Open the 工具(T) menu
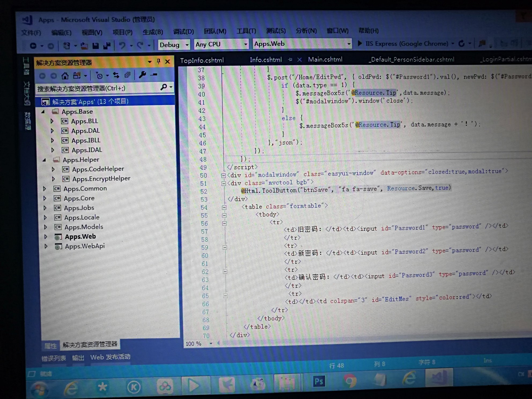The width and height of the screenshot is (532, 399). click(x=246, y=31)
